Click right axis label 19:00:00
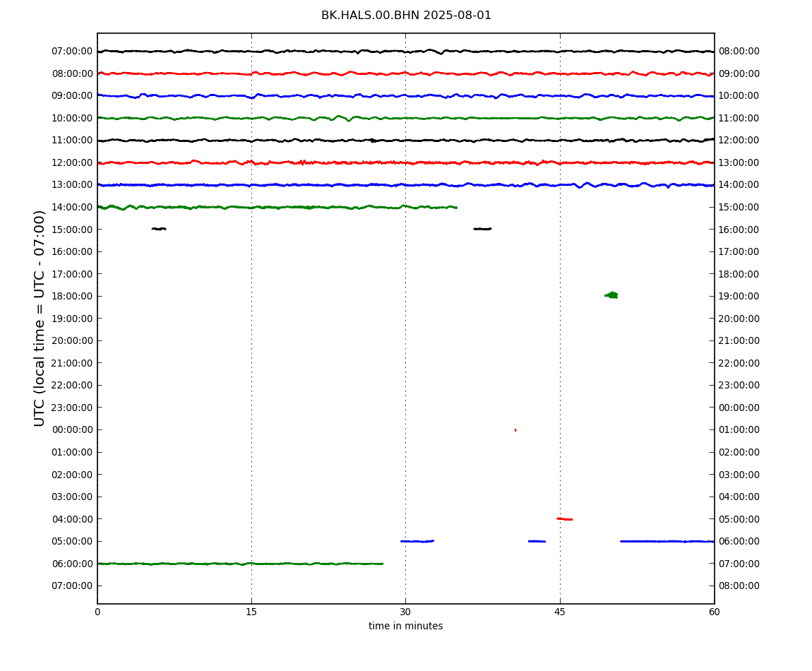812x671 pixels. point(739,297)
